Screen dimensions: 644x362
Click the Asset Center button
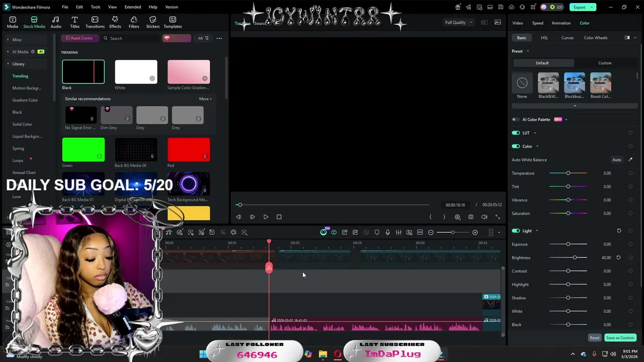[x=79, y=38]
